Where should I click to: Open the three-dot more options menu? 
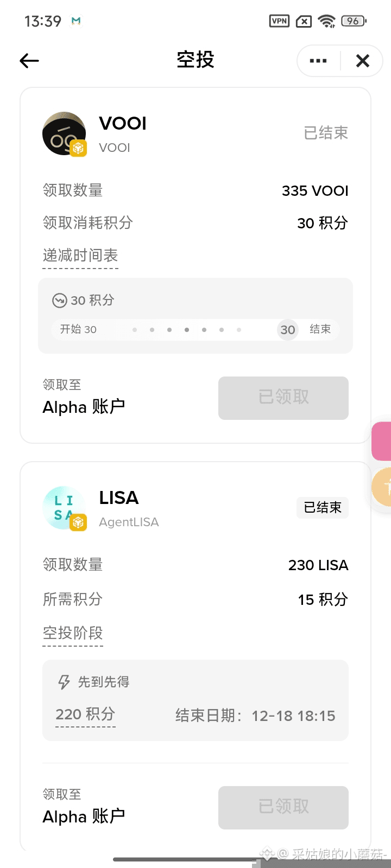[318, 61]
